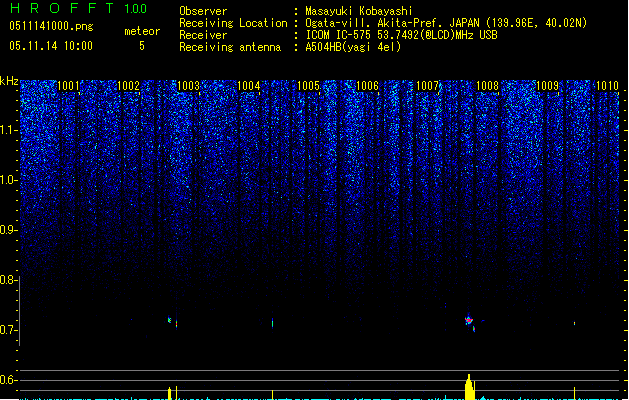Click the bright meteor echo near 1008
Image resolution: width=629 pixels, height=400 pixels.
(469, 321)
